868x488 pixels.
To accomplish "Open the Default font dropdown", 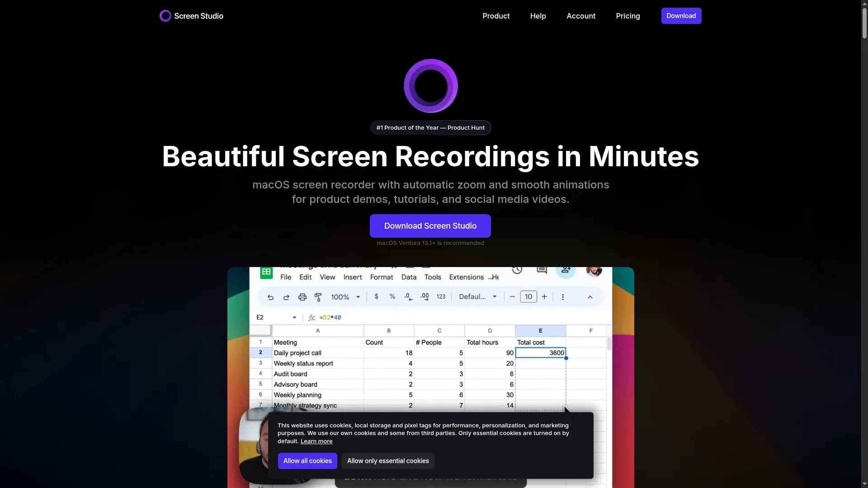I will pos(478,296).
